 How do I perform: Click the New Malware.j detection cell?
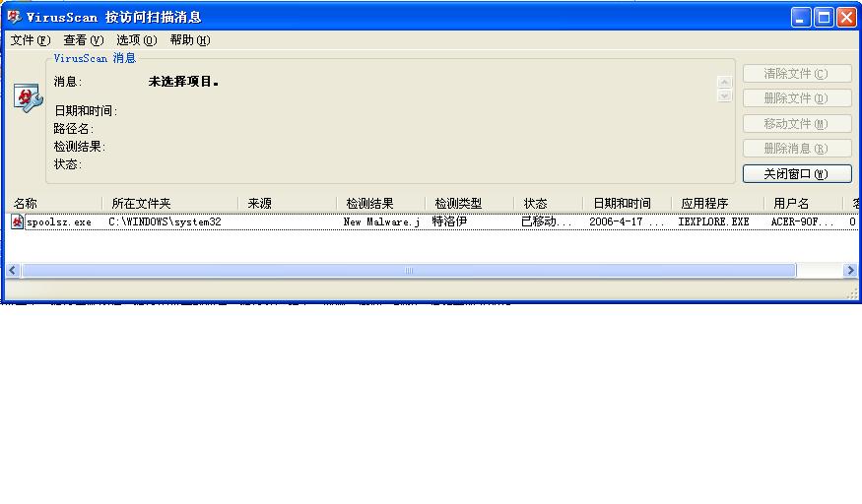pyautogui.click(x=381, y=221)
